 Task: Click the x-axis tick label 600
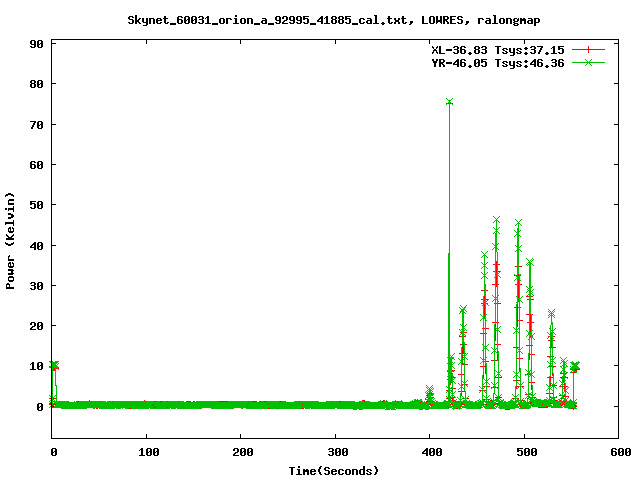(x=618, y=452)
